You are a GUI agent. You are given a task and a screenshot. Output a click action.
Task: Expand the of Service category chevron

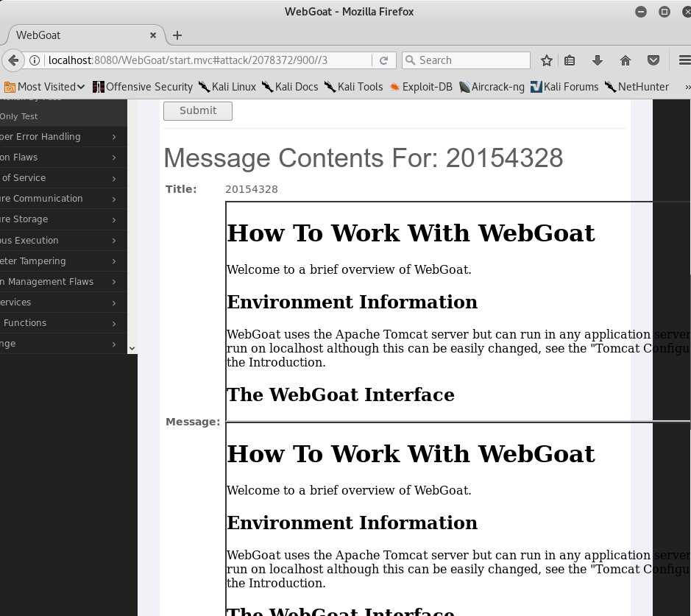pos(114,178)
